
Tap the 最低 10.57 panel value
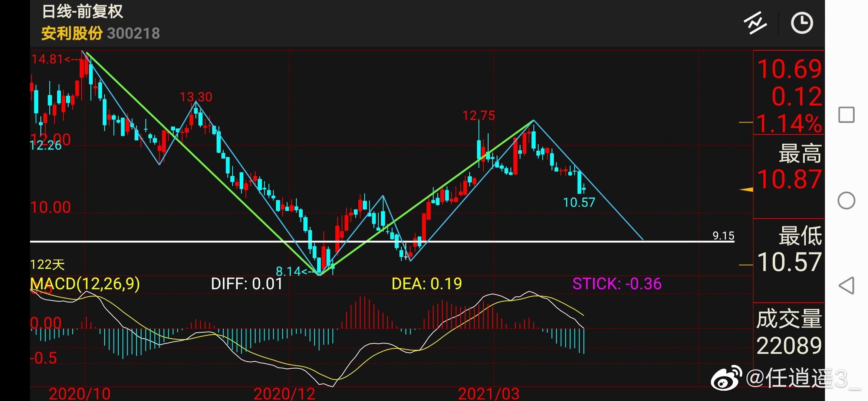point(789,262)
